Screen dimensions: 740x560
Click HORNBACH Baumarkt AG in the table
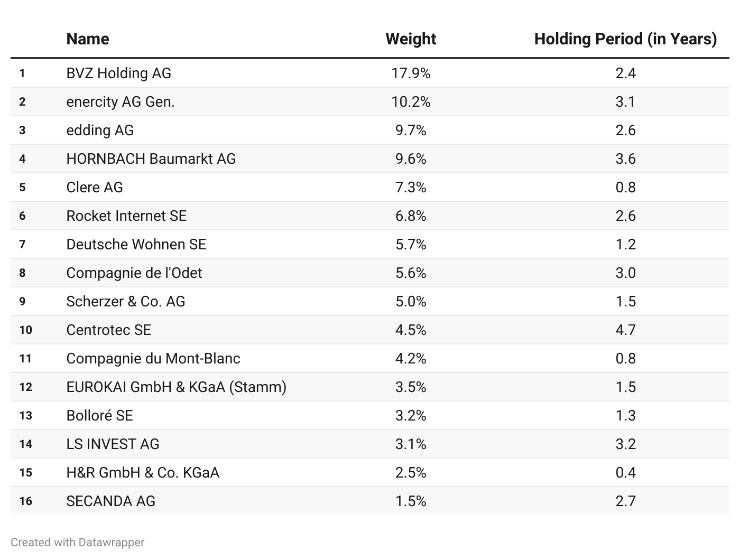151,158
